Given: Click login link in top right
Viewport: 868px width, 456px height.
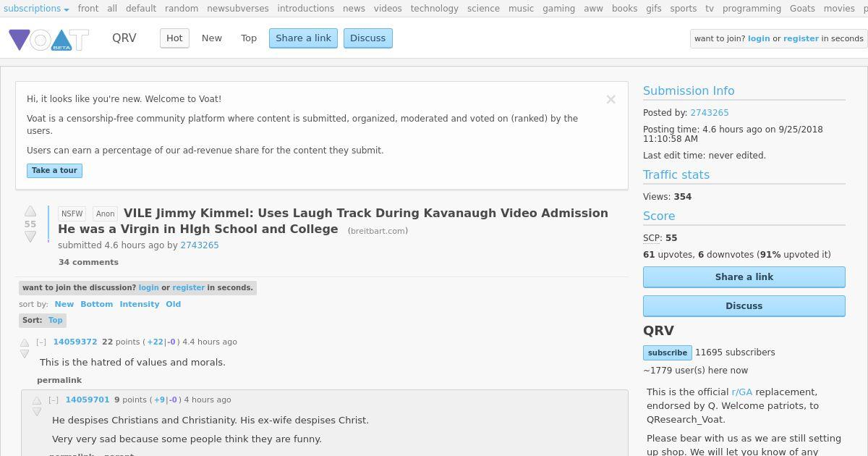Looking at the screenshot, I should [x=759, y=39].
